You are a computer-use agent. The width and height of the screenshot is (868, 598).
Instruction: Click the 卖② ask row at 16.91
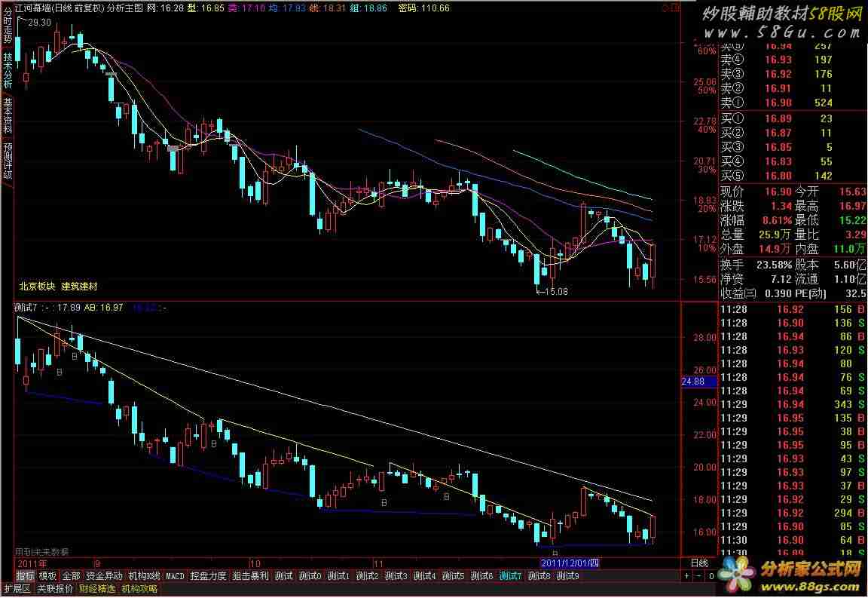(x=792, y=89)
